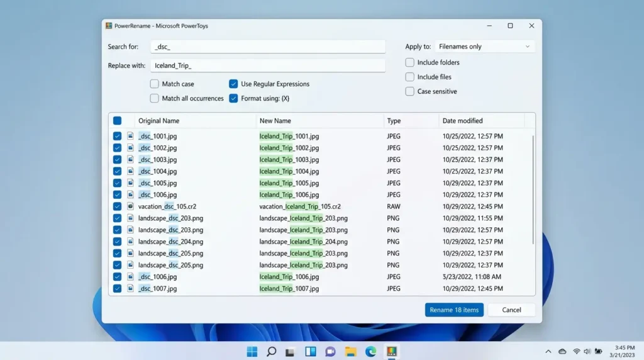This screenshot has width=644, height=360.
Task: Open Apply to Filenames only dropdown
Action: (485, 47)
